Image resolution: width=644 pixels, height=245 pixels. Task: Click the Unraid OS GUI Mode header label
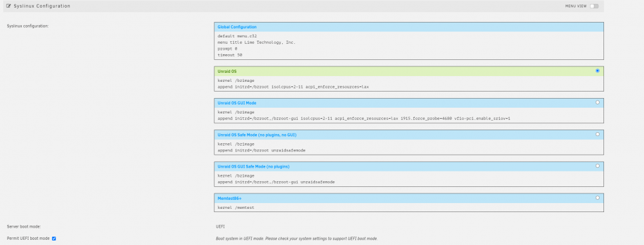coord(236,103)
